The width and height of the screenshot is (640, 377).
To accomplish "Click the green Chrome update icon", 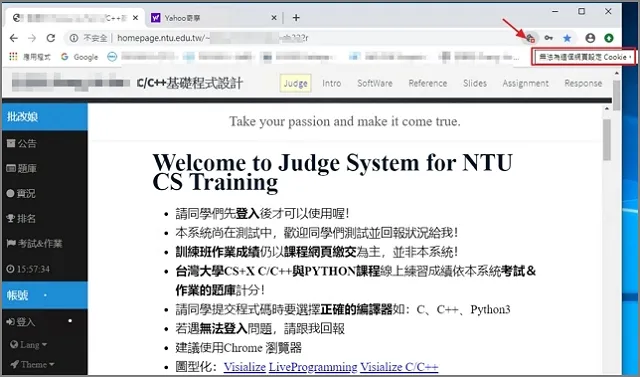I will click(x=609, y=38).
